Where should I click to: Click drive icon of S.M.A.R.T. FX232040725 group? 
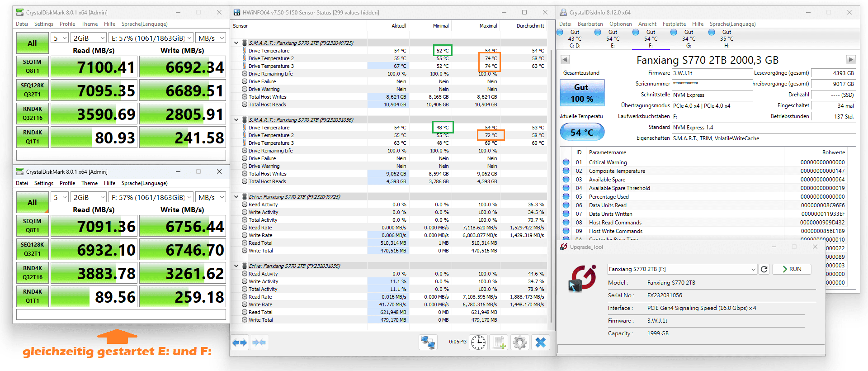tap(244, 43)
